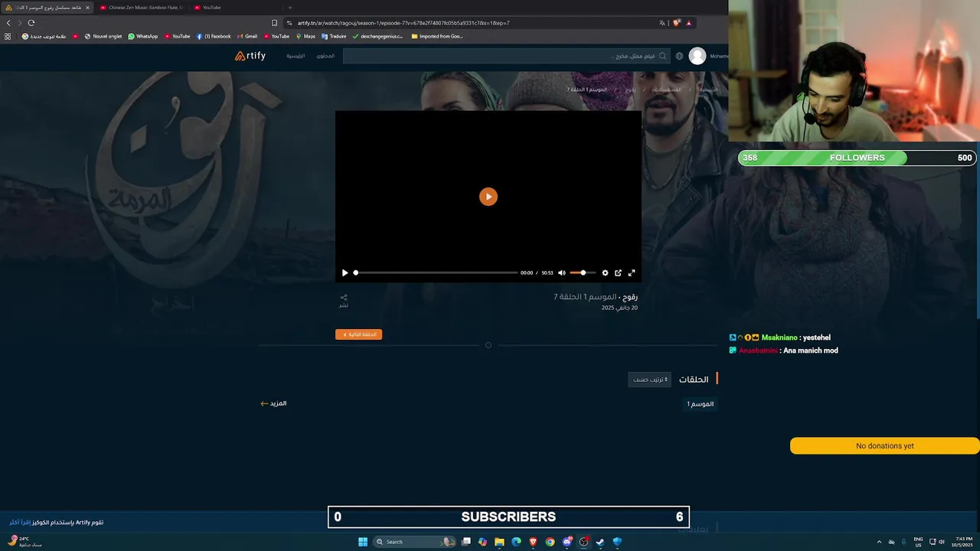980x551 pixels.
Task: Open the Nouvel onglet bookmark
Action: [103, 36]
